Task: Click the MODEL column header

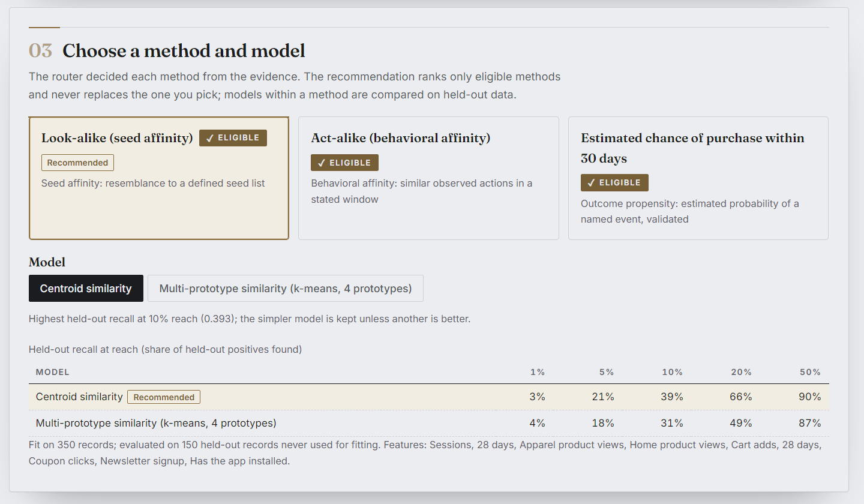Action: point(53,372)
